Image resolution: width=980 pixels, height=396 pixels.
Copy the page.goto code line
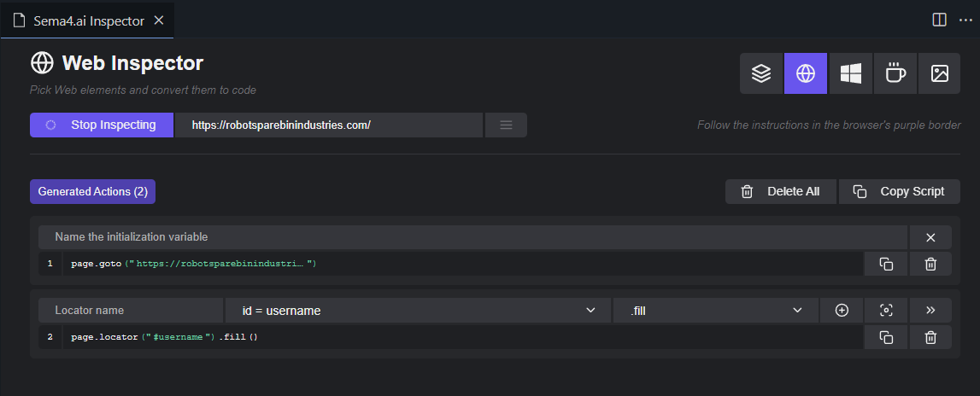(886, 265)
